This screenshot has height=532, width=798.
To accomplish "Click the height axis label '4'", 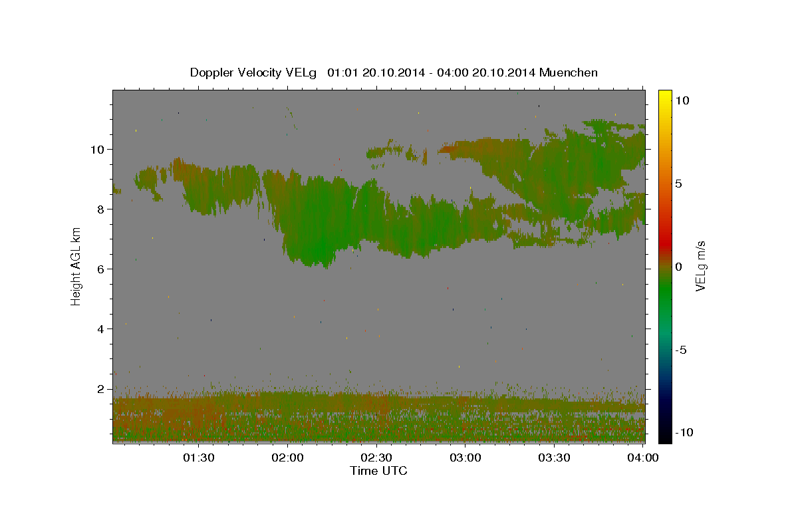I will pyautogui.click(x=101, y=329).
